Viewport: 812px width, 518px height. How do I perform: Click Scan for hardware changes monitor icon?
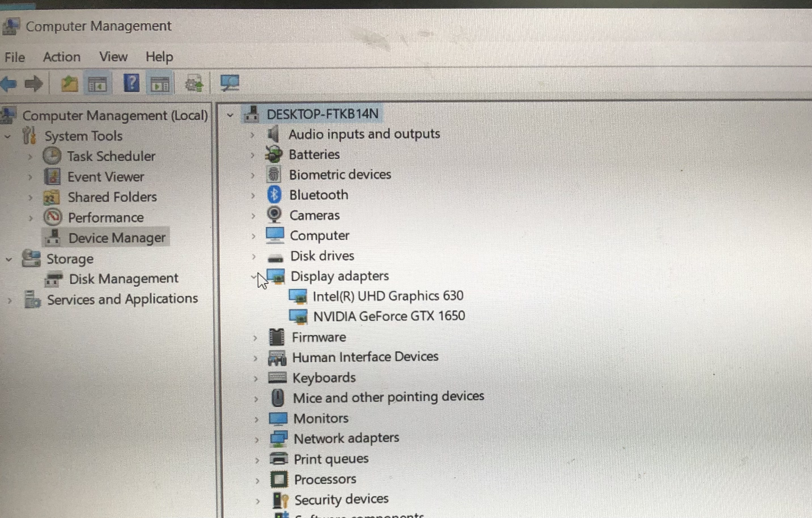[230, 83]
